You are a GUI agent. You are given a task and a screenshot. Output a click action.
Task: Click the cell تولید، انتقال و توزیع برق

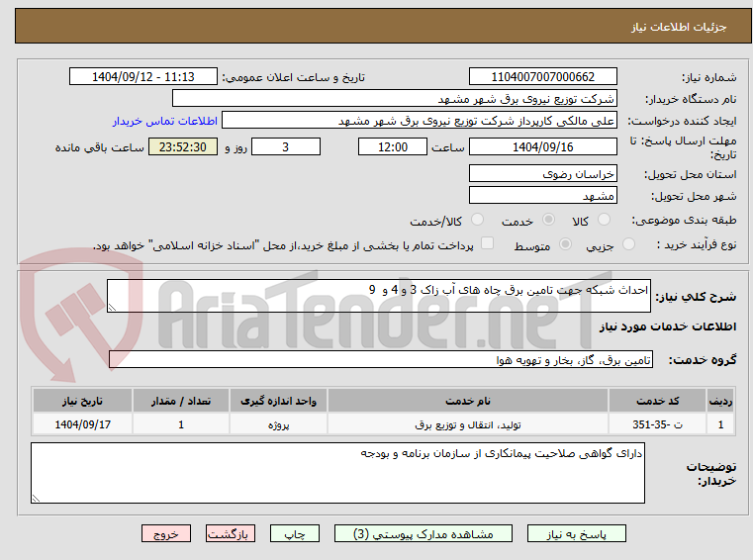pyautogui.click(x=468, y=424)
